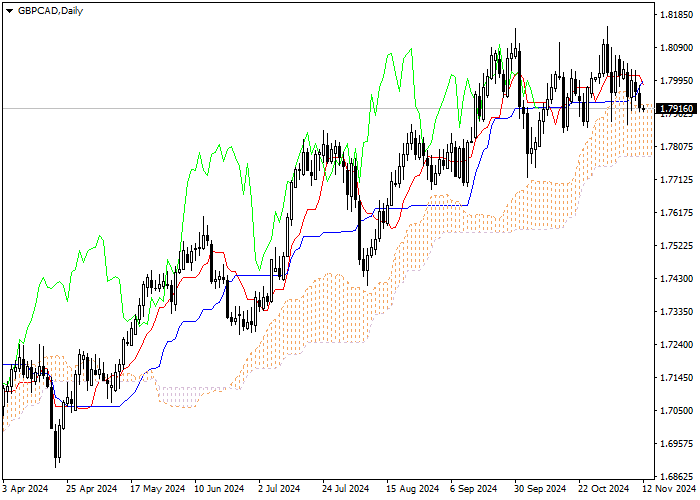Image resolution: width=700 pixels, height=500 pixels.
Task: Click the 25 Apr 2024 date label
Action: click(x=92, y=489)
